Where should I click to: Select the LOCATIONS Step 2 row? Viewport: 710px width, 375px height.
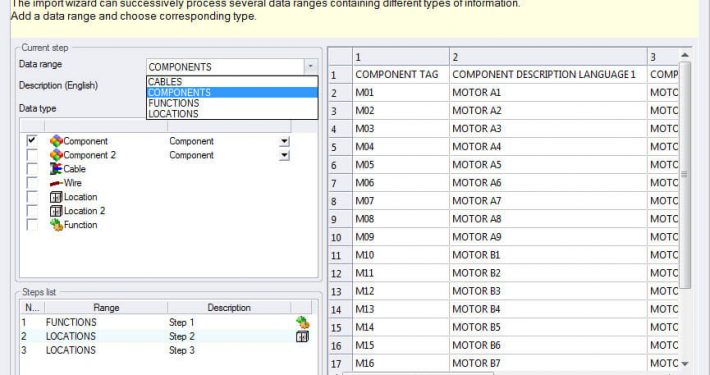pos(166,337)
